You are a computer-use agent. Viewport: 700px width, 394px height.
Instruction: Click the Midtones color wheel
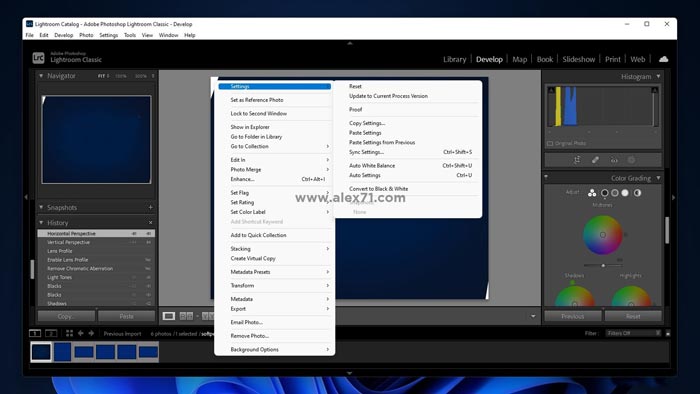point(603,235)
